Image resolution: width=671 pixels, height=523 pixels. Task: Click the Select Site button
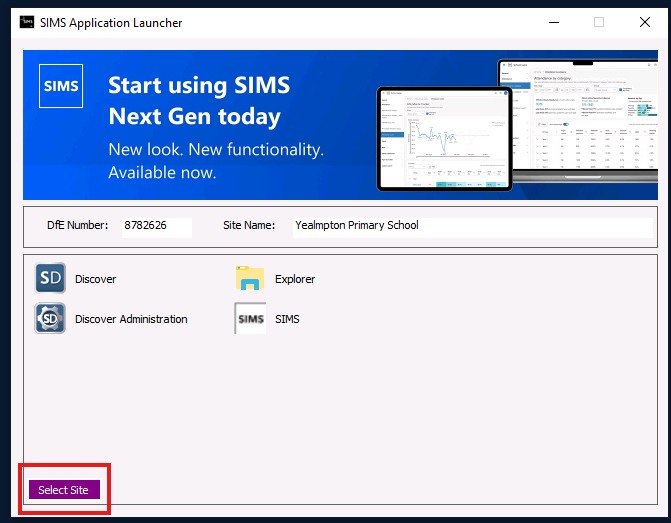pyautogui.click(x=64, y=490)
